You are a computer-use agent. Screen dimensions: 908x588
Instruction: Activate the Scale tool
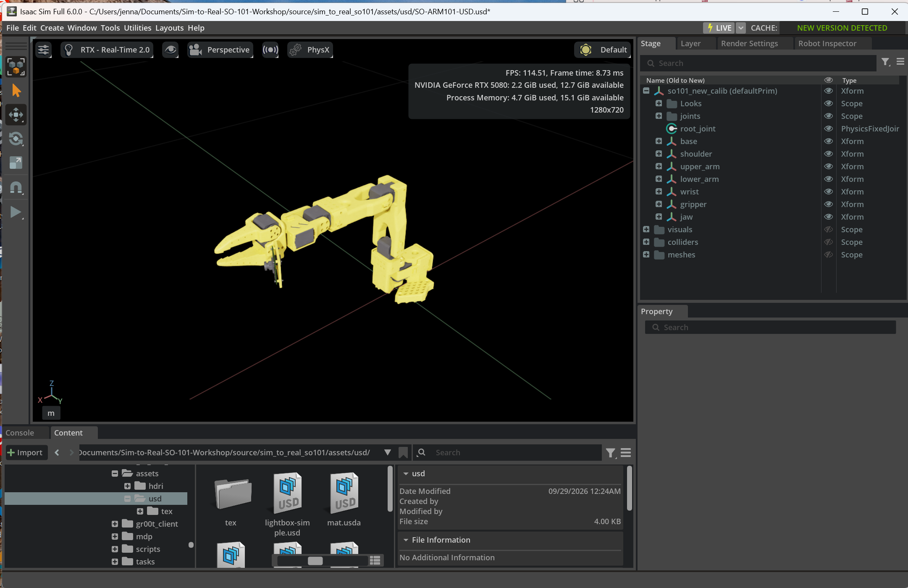tap(16, 163)
